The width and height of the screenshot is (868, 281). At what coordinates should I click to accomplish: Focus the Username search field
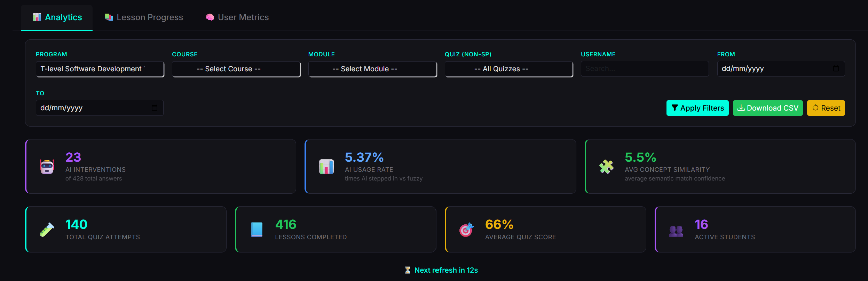pos(645,69)
